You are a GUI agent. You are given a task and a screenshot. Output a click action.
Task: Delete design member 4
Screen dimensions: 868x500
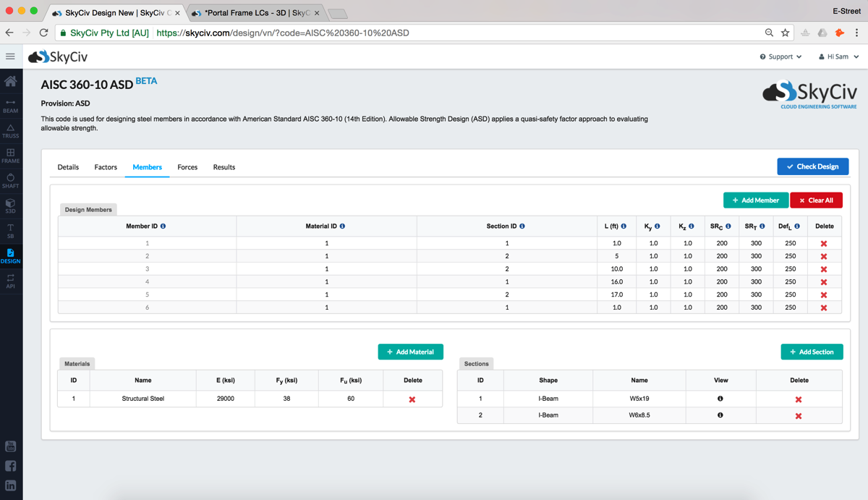(824, 282)
